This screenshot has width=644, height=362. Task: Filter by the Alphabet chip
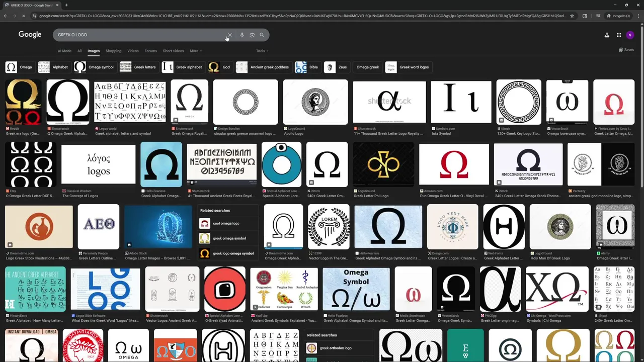coord(54,67)
